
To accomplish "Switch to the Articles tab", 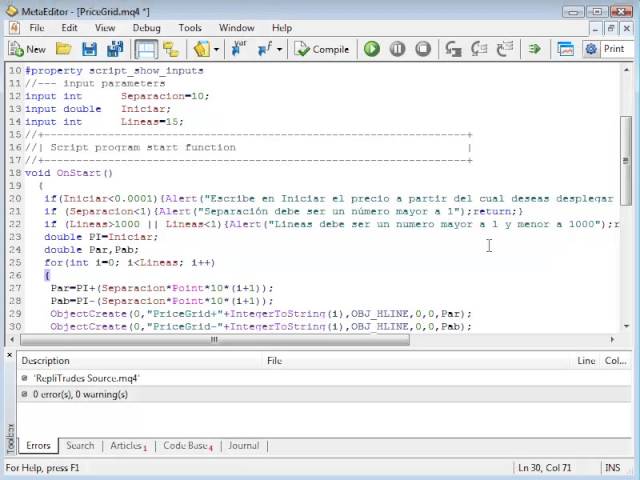I will coord(128,446).
